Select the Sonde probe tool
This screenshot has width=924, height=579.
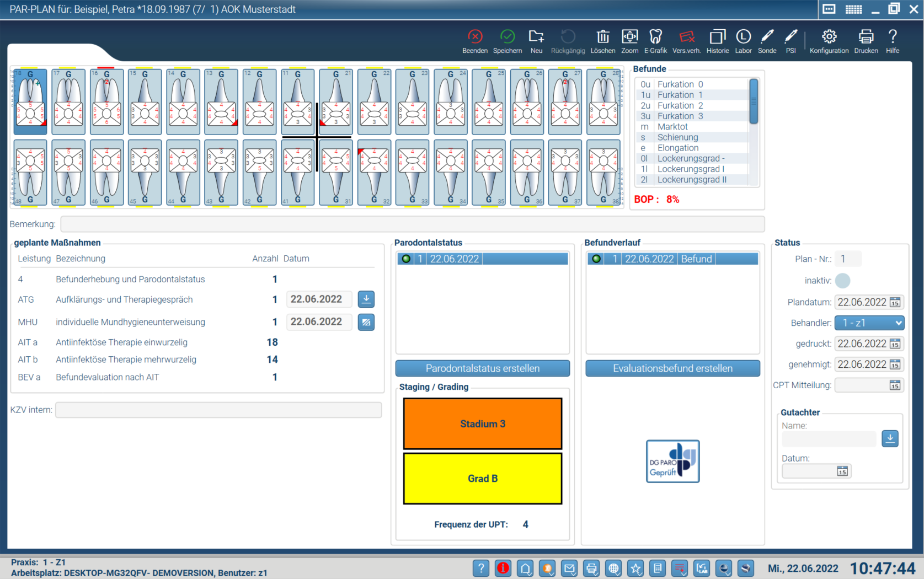pyautogui.click(x=767, y=37)
